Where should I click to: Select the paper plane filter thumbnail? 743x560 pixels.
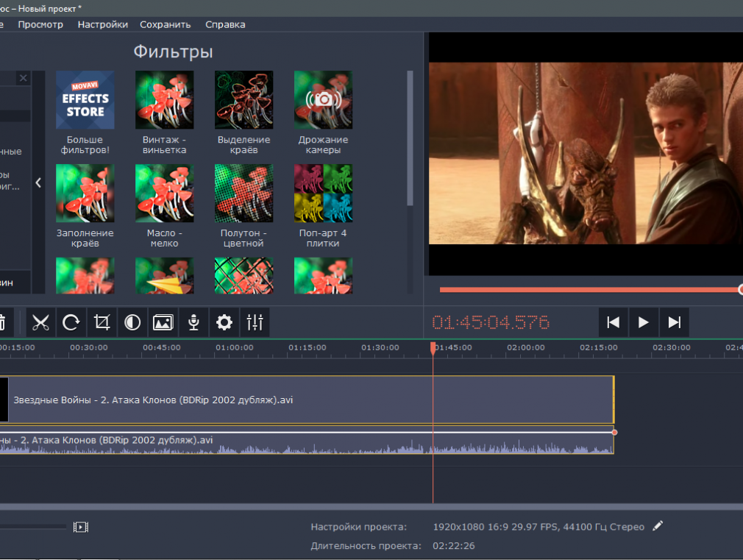165,275
